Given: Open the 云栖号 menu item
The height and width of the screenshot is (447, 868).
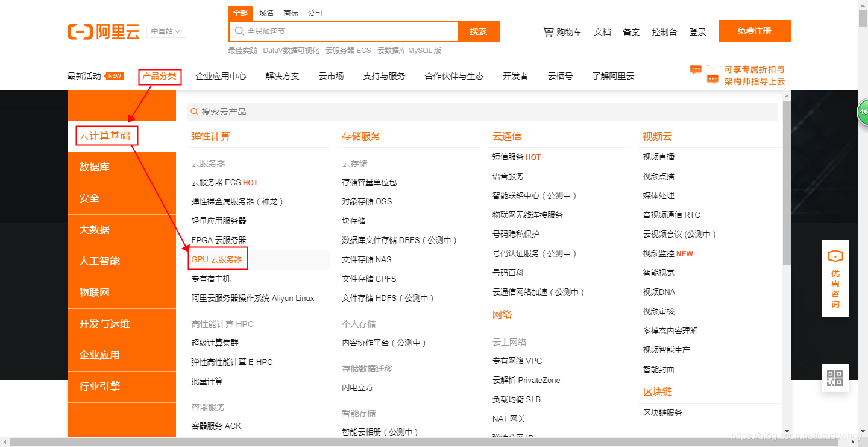Looking at the screenshot, I should point(560,76).
